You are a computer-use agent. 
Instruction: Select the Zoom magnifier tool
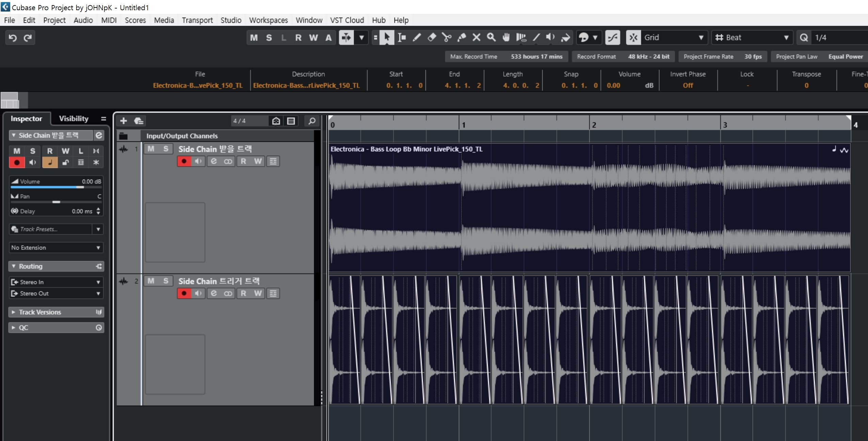pyautogui.click(x=491, y=37)
